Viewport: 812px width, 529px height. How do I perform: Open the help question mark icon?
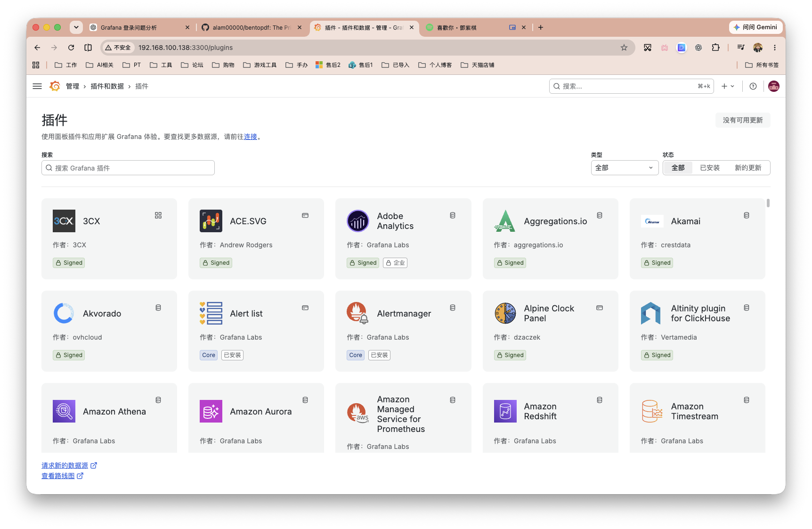753,86
